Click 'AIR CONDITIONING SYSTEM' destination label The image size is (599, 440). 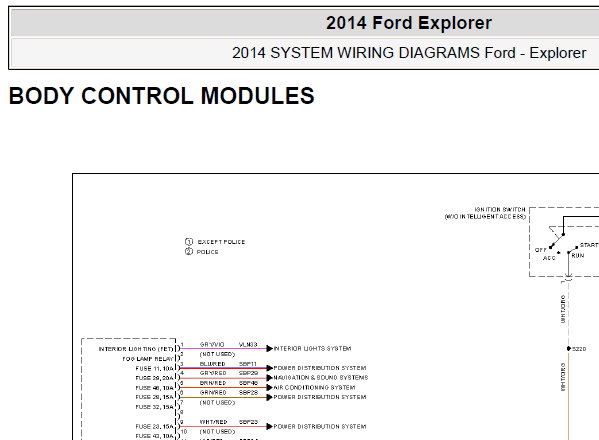pyautogui.click(x=314, y=388)
